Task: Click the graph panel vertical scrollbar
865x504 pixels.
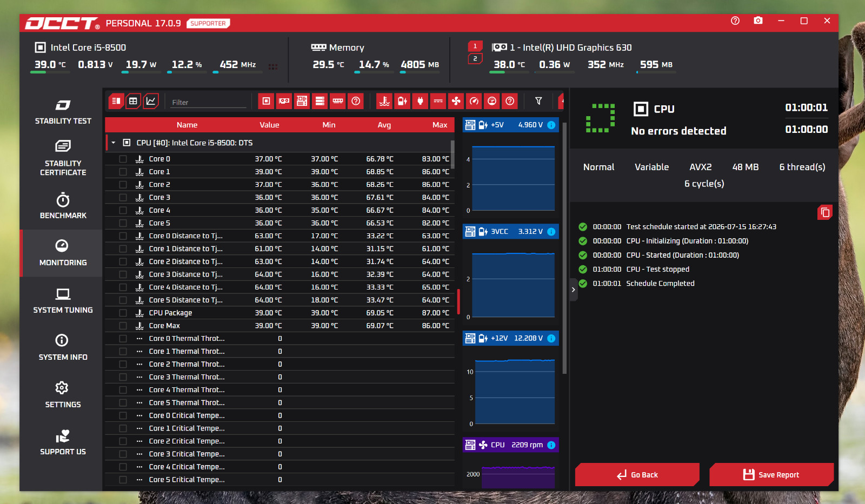Action: click(x=564, y=248)
